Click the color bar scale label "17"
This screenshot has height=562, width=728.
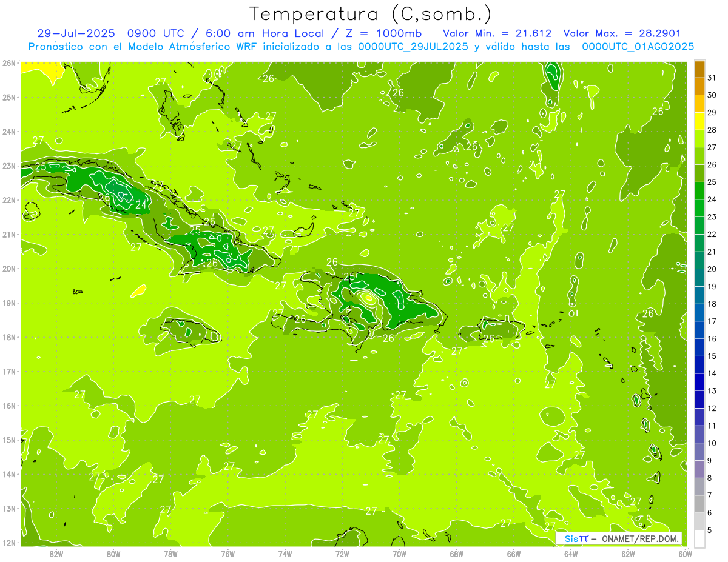coord(712,321)
